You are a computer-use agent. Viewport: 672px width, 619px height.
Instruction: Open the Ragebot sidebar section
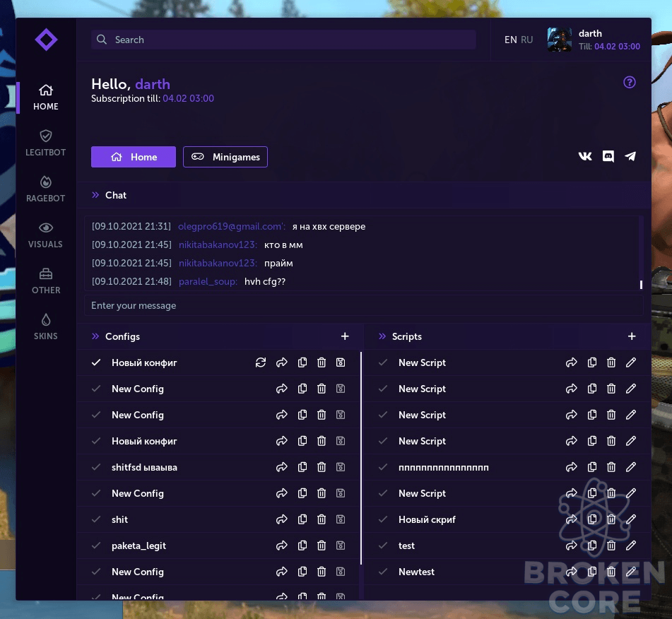click(x=46, y=189)
